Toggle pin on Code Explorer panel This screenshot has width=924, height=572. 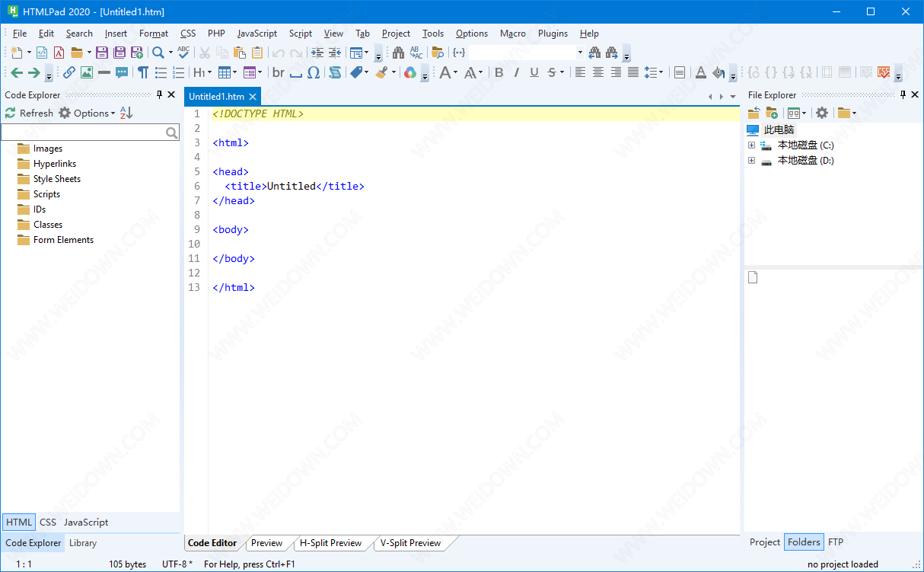[x=159, y=94]
